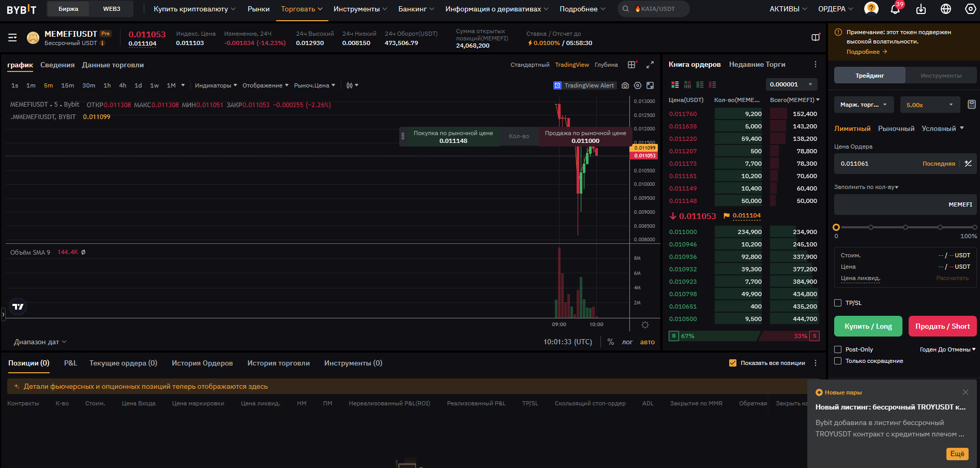Image resolution: width=980 pixels, height=468 pixels.
Task: Click 'Последняя' last price link
Action: (x=939, y=164)
